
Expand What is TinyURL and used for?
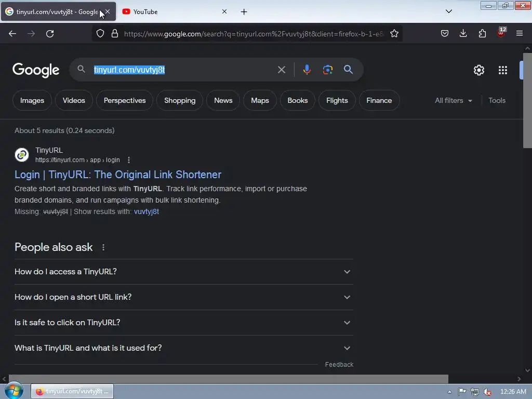point(183,348)
